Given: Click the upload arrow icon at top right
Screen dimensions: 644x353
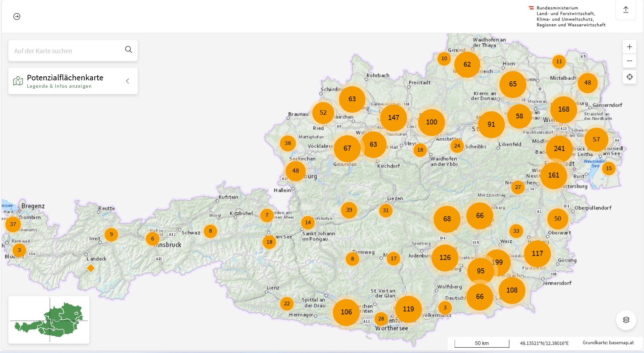Looking at the screenshot, I should tap(626, 10).
